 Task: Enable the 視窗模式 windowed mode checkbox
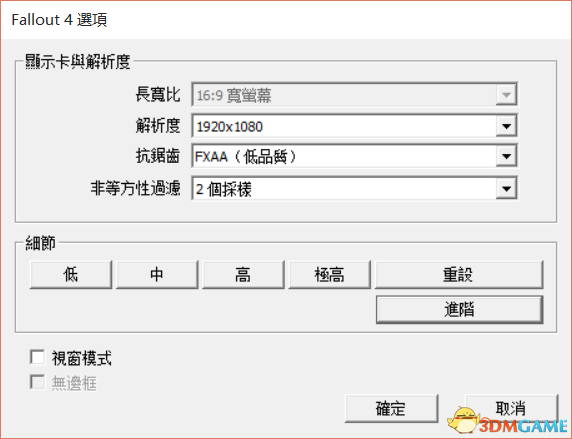[x=38, y=357]
